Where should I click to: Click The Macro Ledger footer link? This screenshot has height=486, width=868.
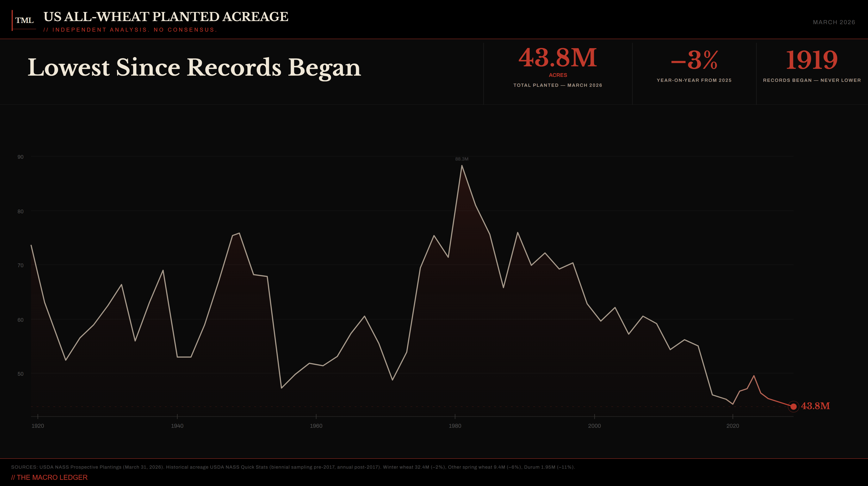49,477
